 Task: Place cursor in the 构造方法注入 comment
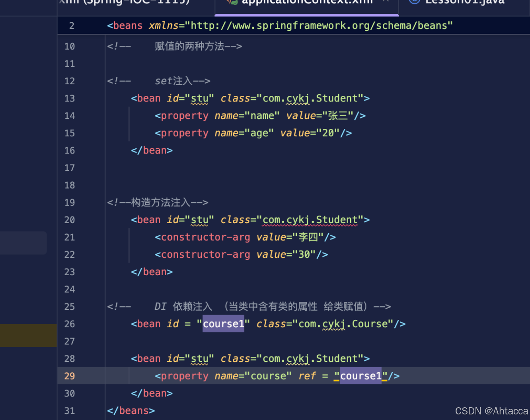pos(161,203)
